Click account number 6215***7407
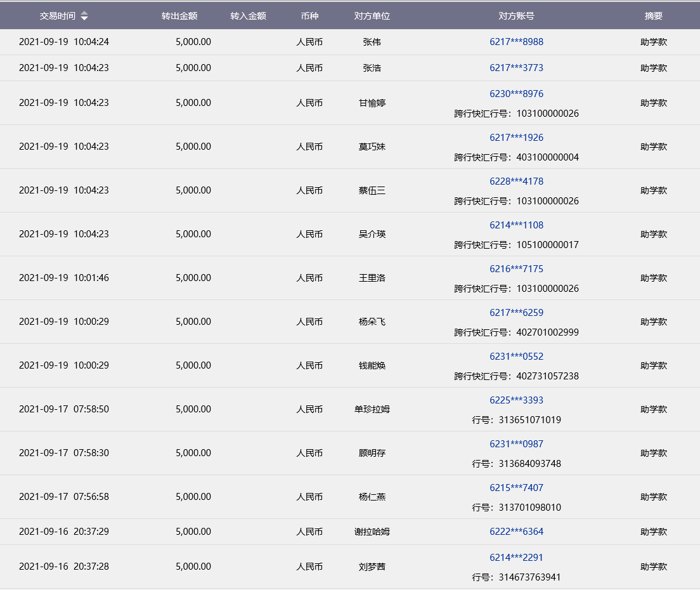This screenshot has height=590, width=700. (x=516, y=488)
